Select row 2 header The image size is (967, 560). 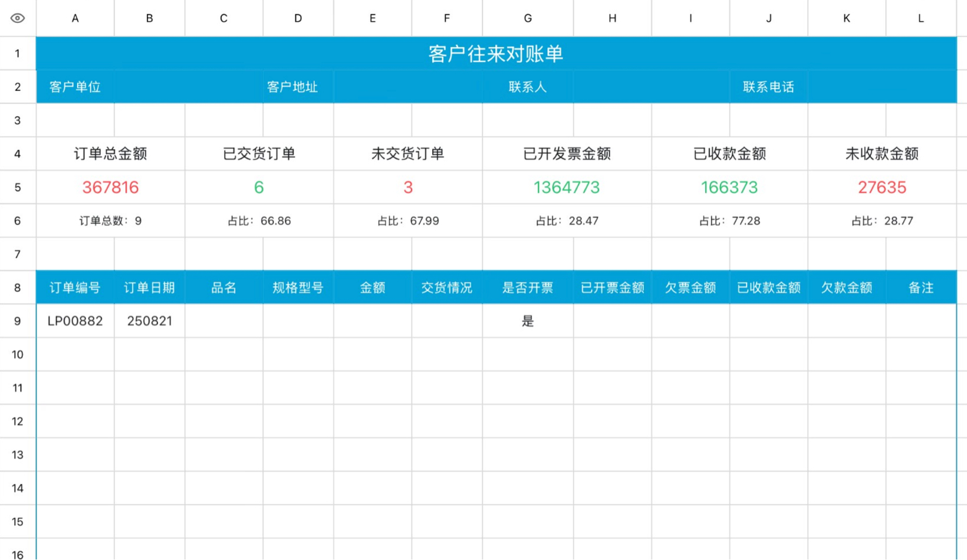18,87
